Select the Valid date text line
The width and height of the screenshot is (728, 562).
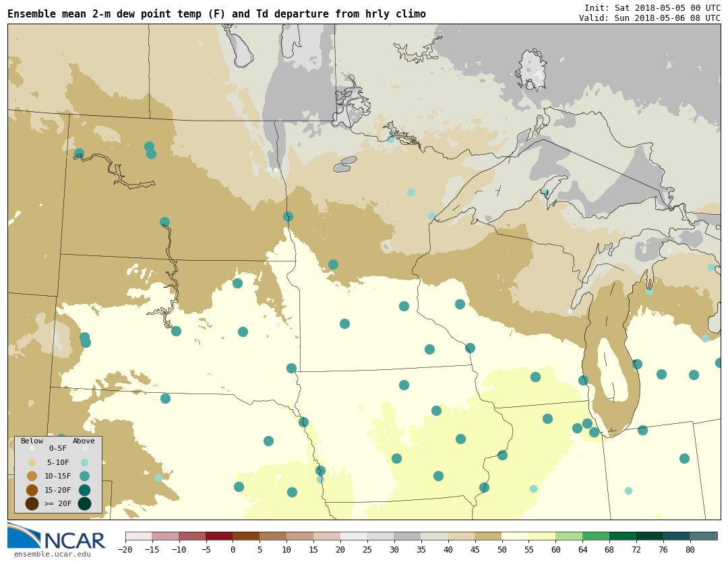coord(649,18)
